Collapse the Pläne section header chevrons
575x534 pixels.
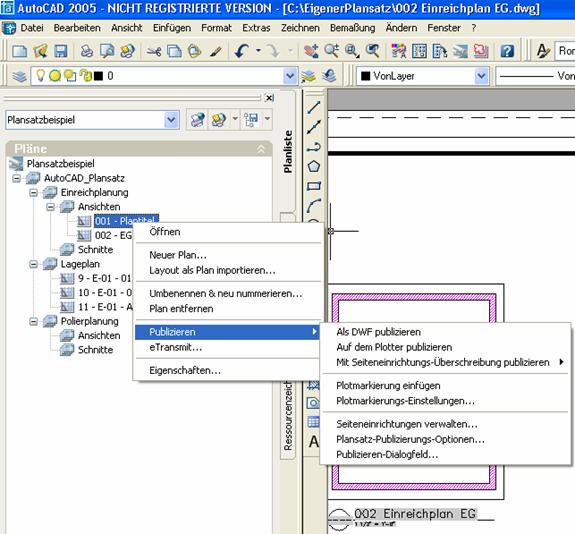261,149
